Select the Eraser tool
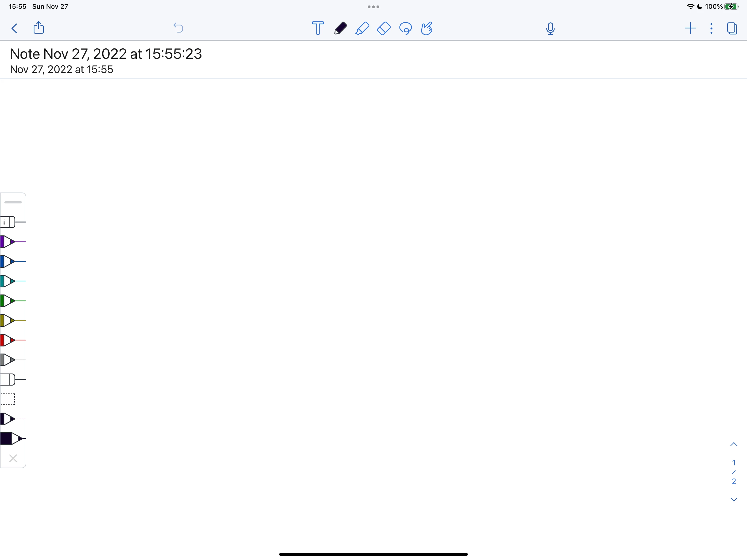The image size is (747, 560). point(384,28)
